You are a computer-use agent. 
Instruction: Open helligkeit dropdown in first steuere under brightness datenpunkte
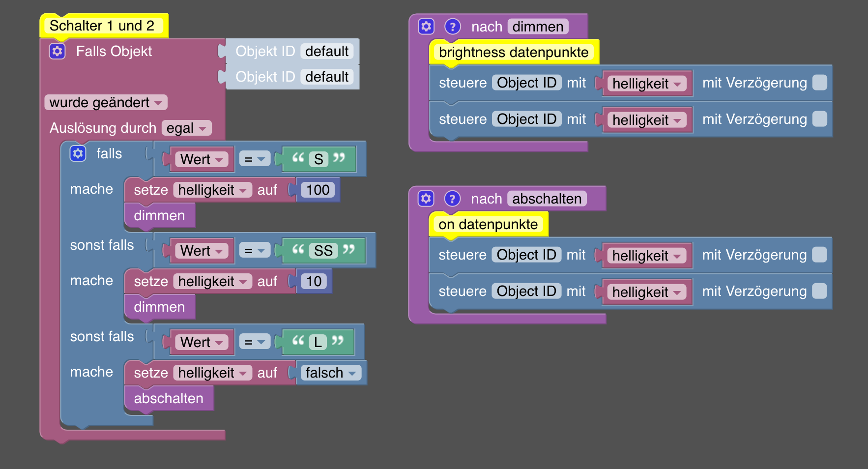(x=647, y=84)
